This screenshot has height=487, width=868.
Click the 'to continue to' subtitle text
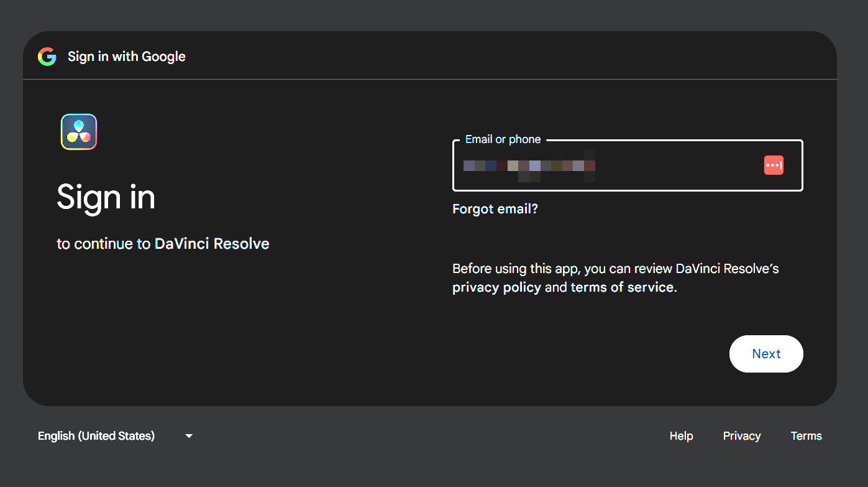[x=104, y=244]
